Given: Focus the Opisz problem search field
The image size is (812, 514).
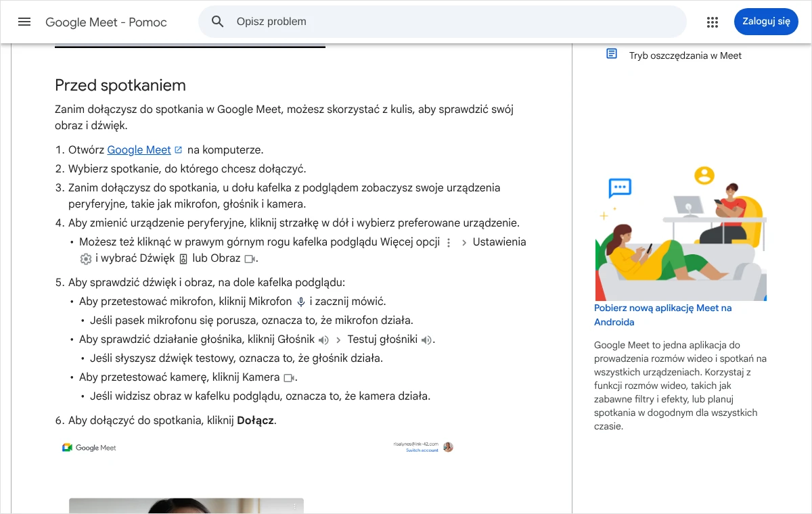Looking at the screenshot, I should pyautogui.click(x=443, y=22).
